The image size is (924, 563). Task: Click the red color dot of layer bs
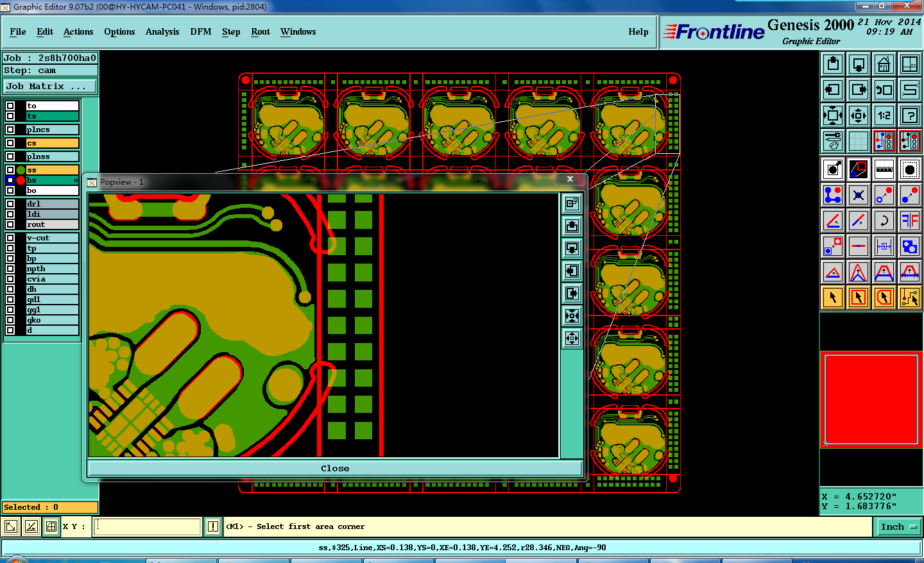click(21, 180)
